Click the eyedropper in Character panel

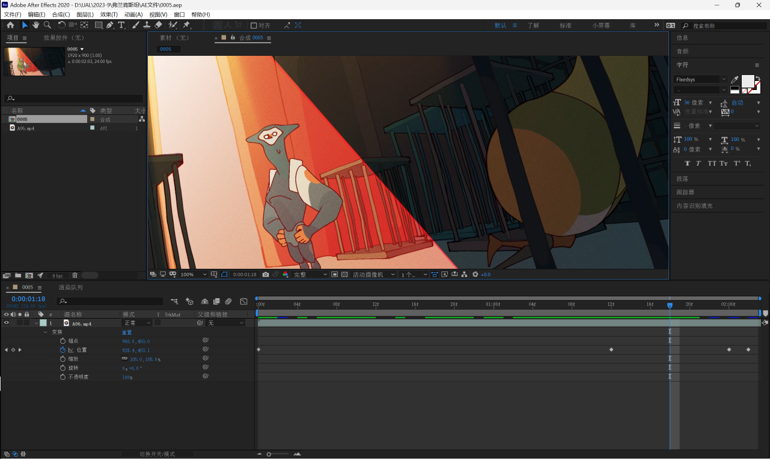pyautogui.click(x=735, y=80)
